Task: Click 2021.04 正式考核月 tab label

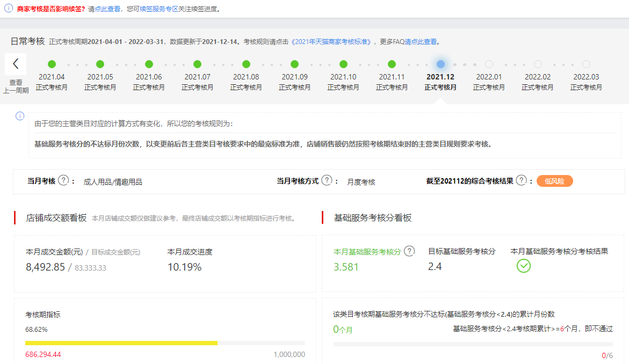Action: click(52, 82)
